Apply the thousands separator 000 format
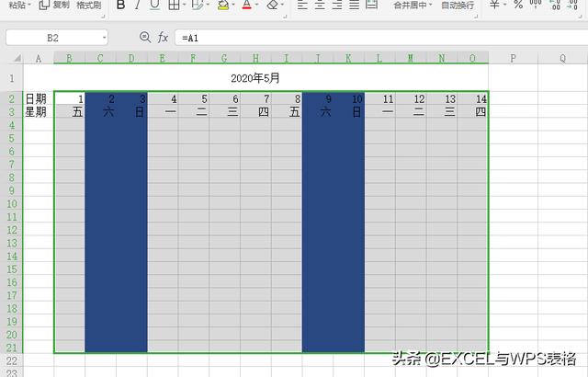This screenshot has width=588, height=377. [x=536, y=4]
